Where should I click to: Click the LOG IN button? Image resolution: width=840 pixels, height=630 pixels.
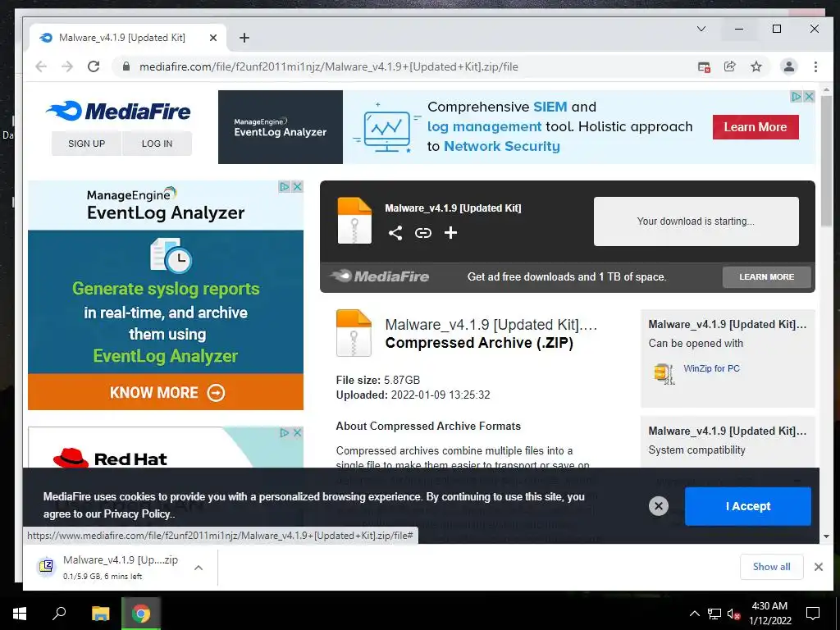click(157, 144)
